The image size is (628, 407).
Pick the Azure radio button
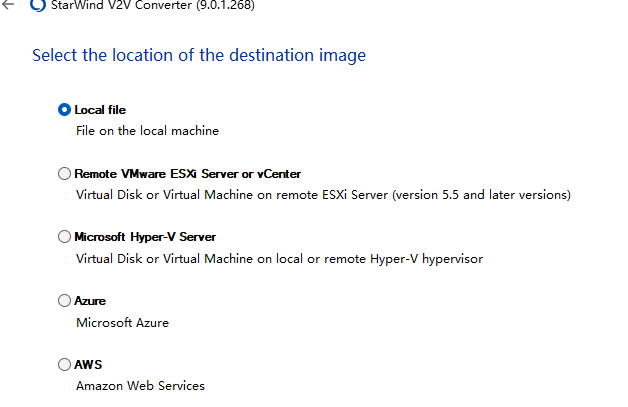[x=65, y=300]
